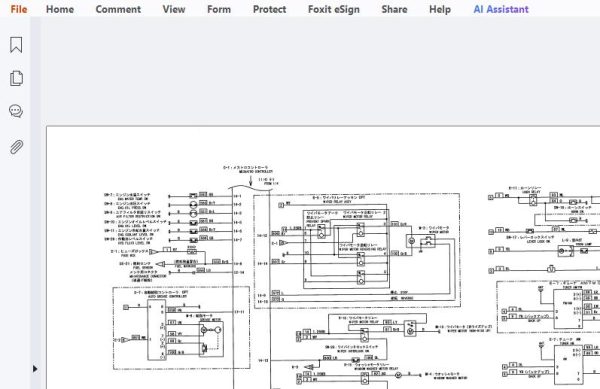600x389 pixels.
Task: Show the Bookmarks panel
Action: (x=16, y=45)
